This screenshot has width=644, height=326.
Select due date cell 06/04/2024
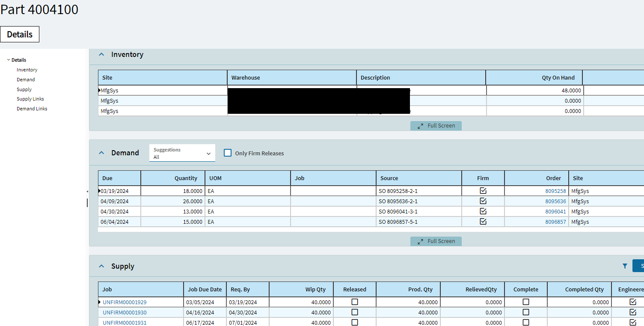click(x=119, y=222)
